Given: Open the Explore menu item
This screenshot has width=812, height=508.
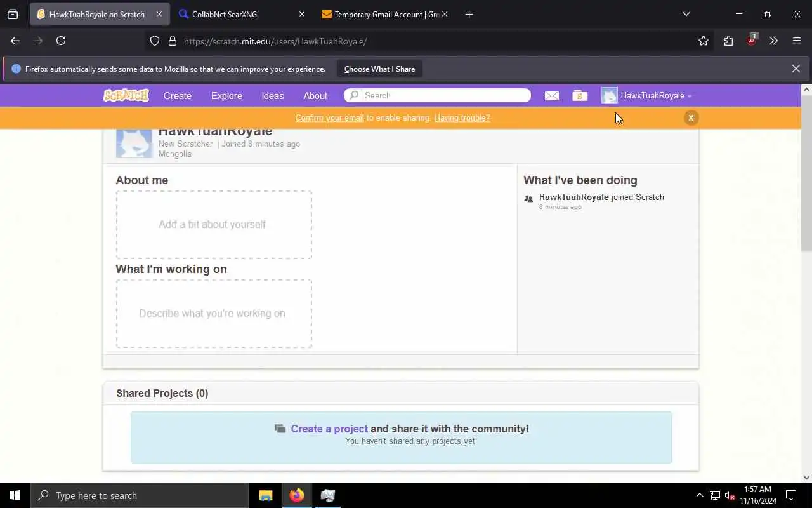Looking at the screenshot, I should pyautogui.click(x=226, y=96).
